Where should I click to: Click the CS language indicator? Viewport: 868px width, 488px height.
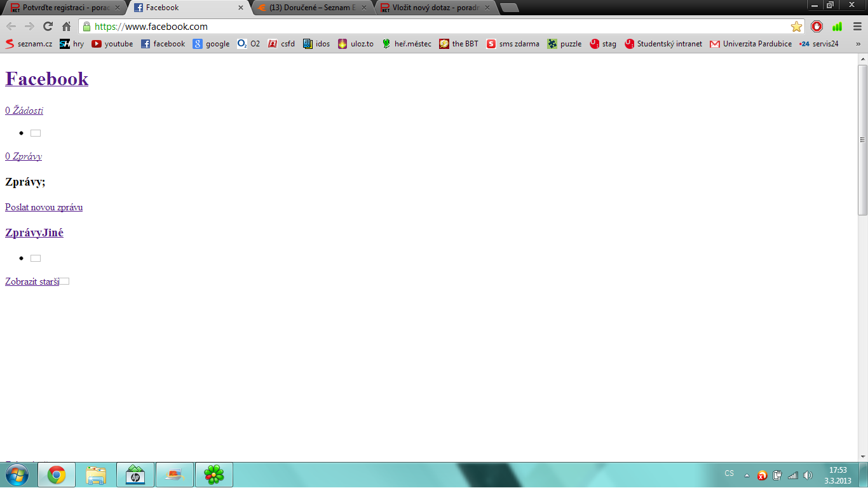pos(729,473)
